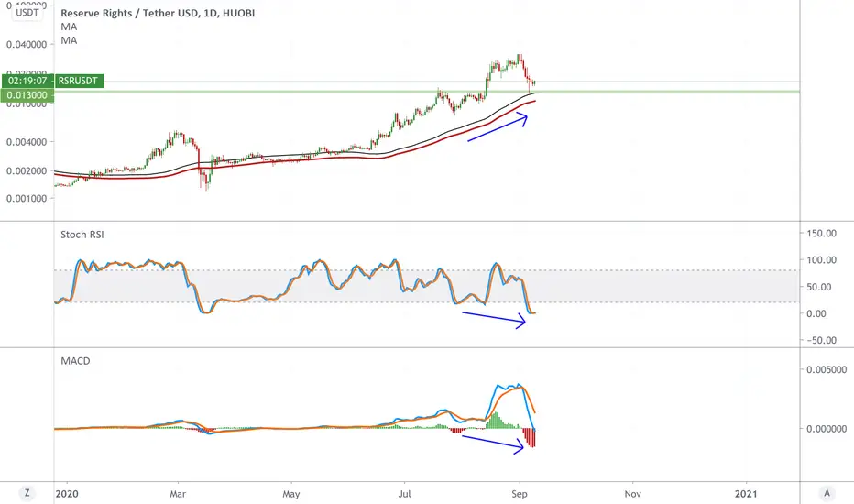Click the -50.00 Stoch RSI scale value
The width and height of the screenshot is (854, 504).
pyautogui.click(x=821, y=340)
